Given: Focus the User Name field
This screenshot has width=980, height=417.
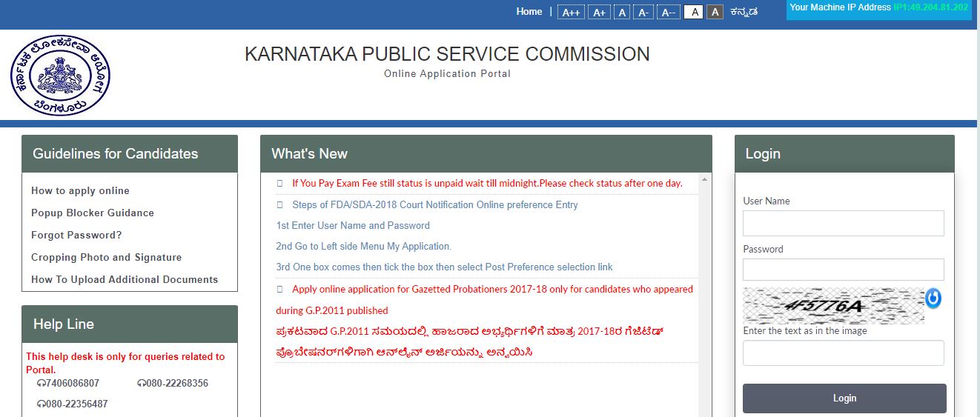Looking at the screenshot, I should click(x=843, y=223).
